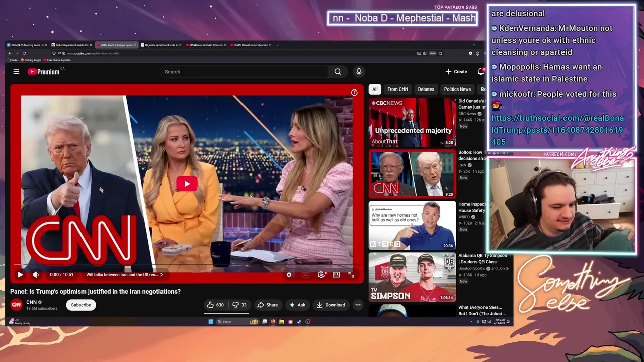The height and width of the screenshot is (362, 644).
Task: Select the 'All' filter chip
Action: (x=375, y=89)
